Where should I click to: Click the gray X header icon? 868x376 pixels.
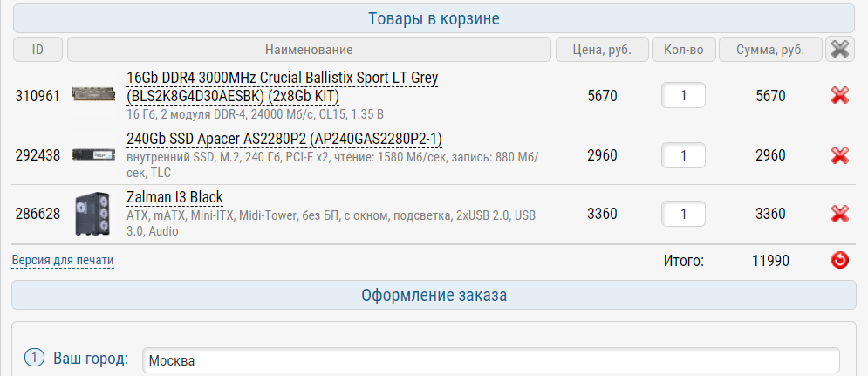click(x=840, y=50)
